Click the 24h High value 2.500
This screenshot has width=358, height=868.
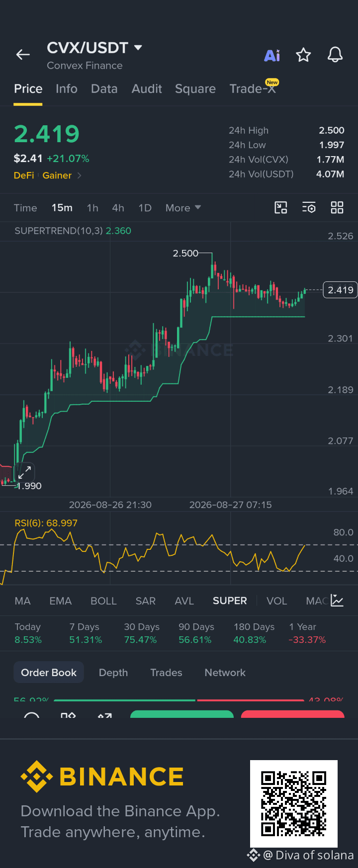click(x=332, y=130)
